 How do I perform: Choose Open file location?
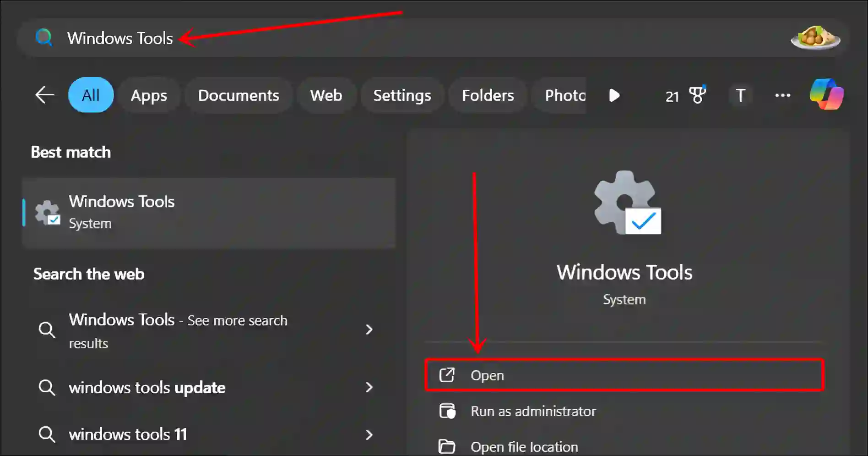(x=624, y=446)
